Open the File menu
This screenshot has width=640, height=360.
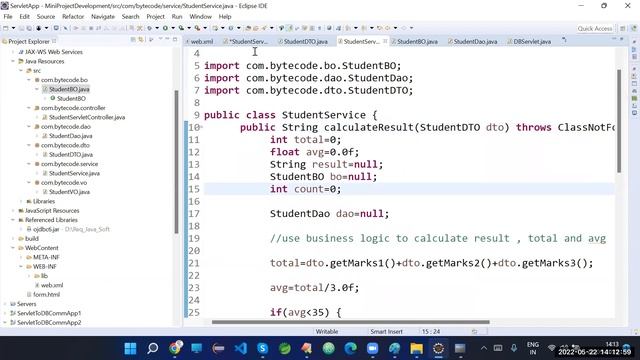coord(8,16)
